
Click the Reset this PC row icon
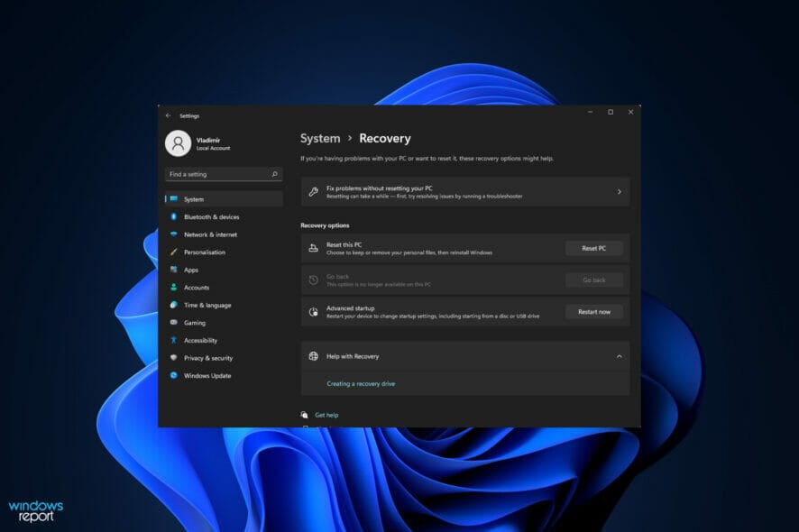(314, 248)
